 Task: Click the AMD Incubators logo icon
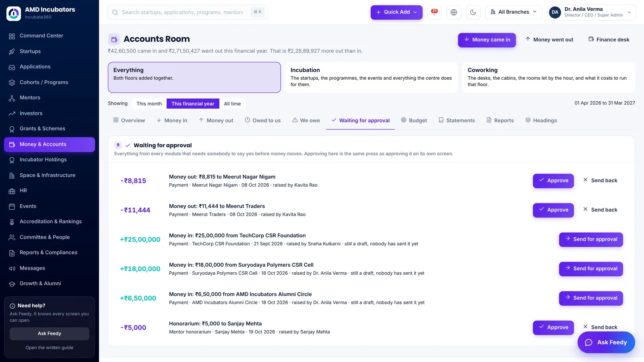point(14,13)
